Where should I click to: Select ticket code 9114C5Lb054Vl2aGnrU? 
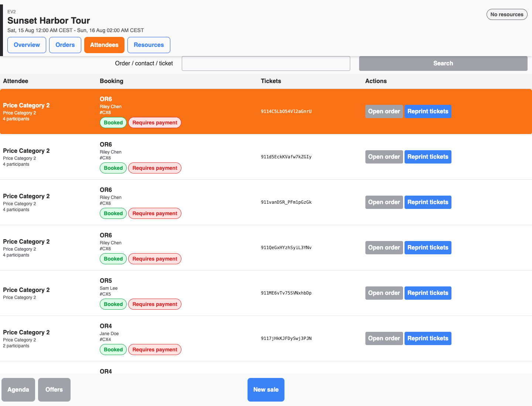(x=286, y=111)
